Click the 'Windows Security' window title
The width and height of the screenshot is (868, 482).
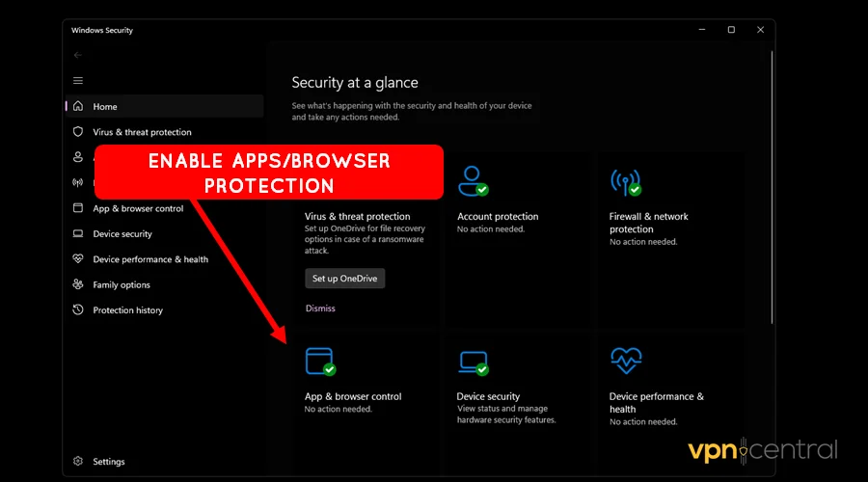point(102,31)
